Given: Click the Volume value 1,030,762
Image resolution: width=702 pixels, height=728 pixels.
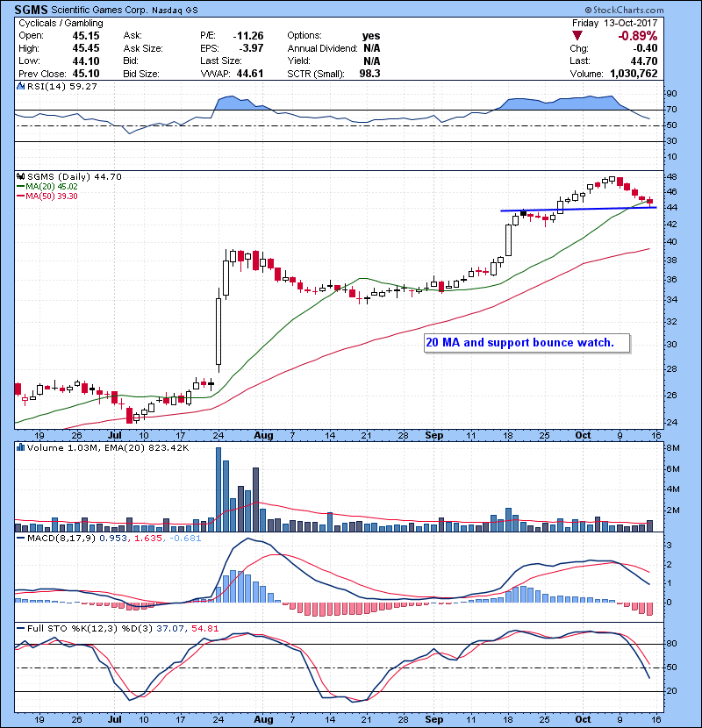Looking at the screenshot, I should click(634, 74).
